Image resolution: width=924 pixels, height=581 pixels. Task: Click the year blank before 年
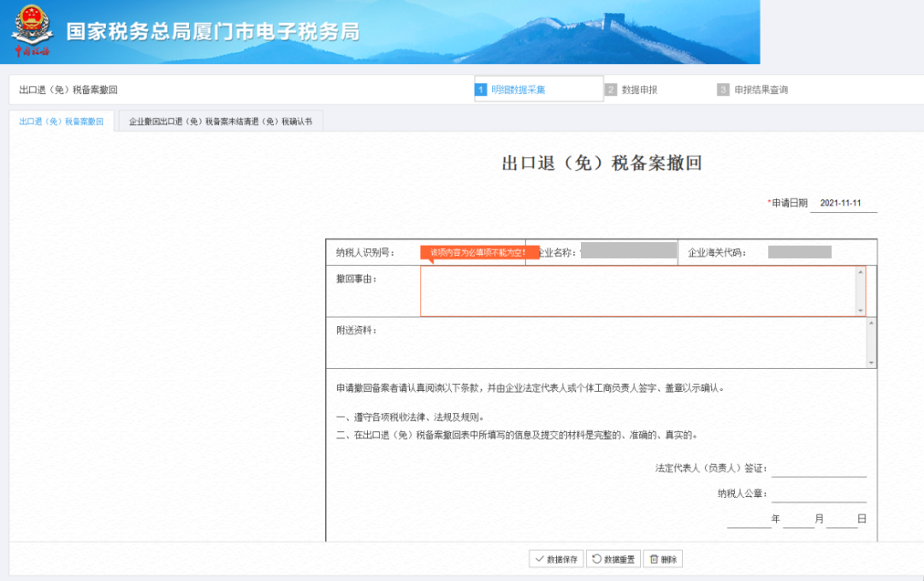[749, 519]
